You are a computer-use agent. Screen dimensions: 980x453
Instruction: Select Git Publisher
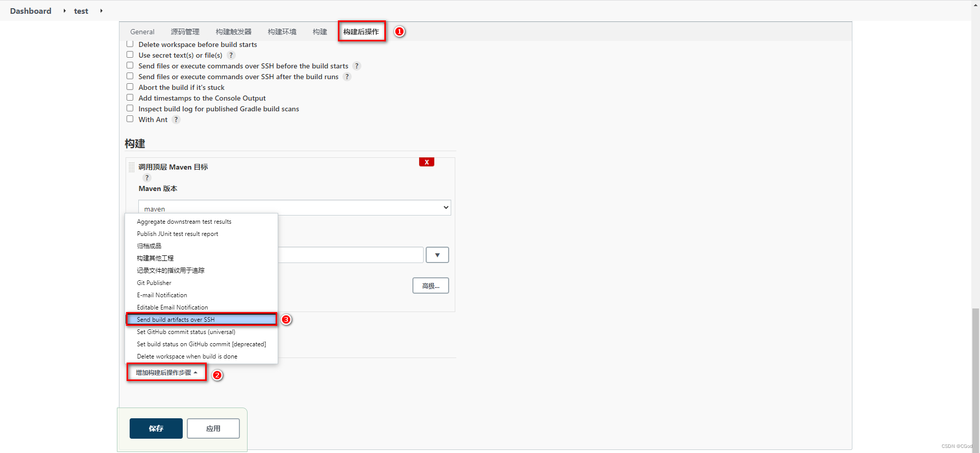tap(202, 283)
